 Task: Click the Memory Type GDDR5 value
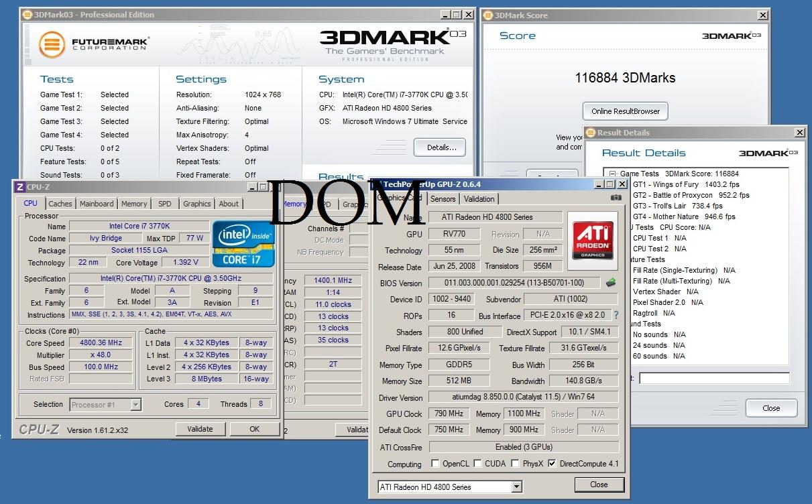point(458,365)
